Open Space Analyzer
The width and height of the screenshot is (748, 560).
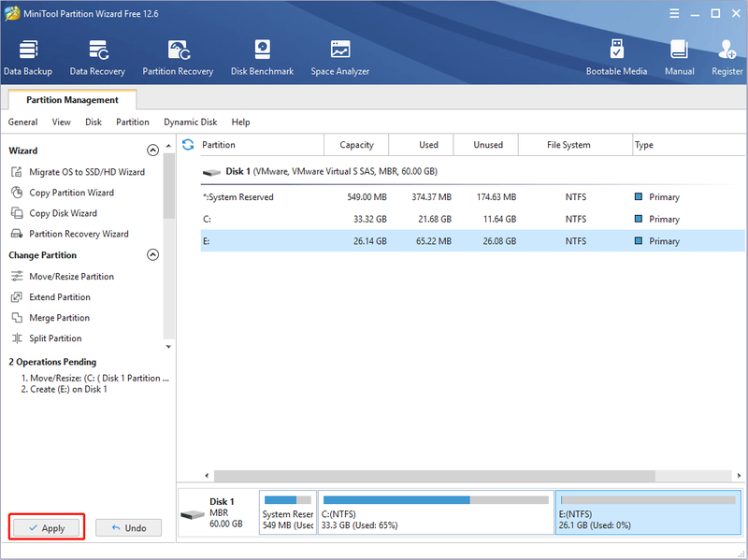tap(340, 58)
